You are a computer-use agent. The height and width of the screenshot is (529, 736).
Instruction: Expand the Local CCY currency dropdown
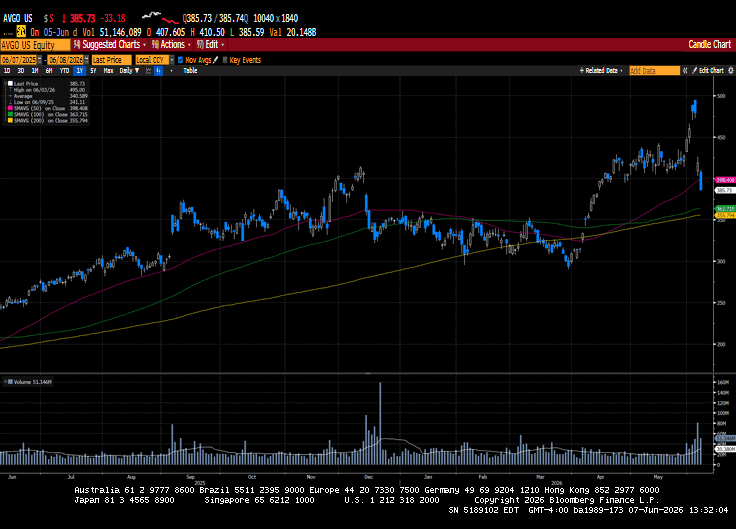pyautogui.click(x=172, y=60)
